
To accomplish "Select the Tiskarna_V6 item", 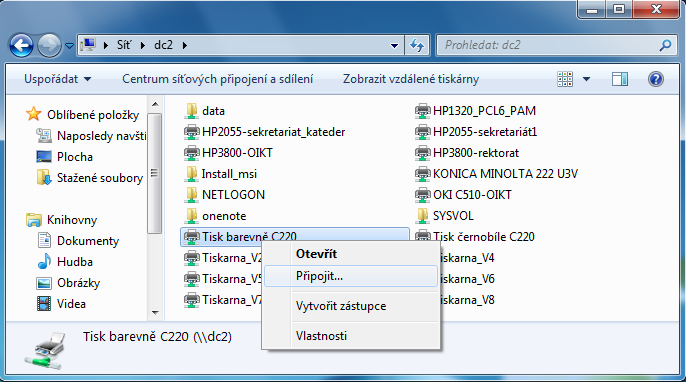I will pyautogui.click(x=467, y=279).
